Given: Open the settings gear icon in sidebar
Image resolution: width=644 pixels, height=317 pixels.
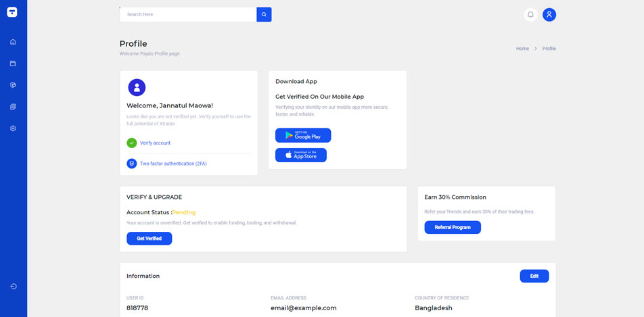Looking at the screenshot, I should [13, 128].
